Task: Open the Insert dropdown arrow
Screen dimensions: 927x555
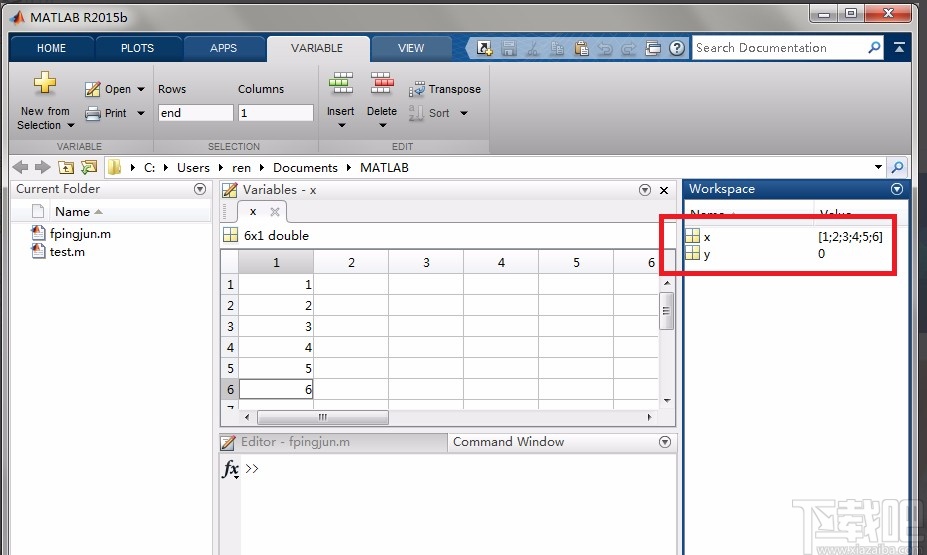Action: (341, 125)
